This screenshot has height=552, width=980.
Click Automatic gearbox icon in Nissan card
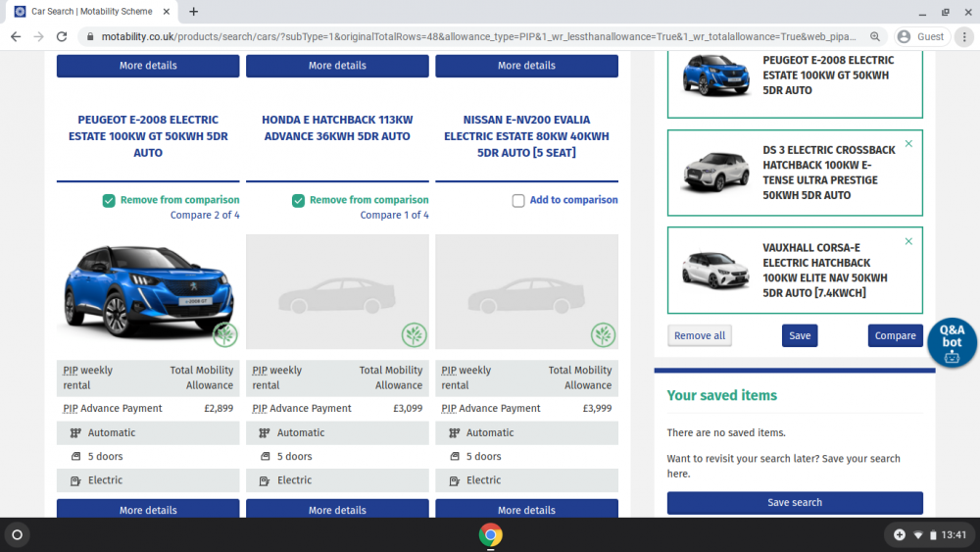455,432
